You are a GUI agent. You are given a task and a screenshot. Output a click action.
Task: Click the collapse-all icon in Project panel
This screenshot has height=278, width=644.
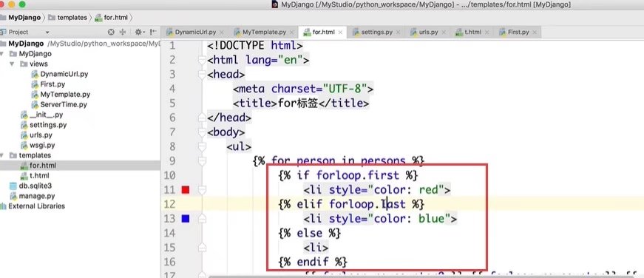coord(123,32)
